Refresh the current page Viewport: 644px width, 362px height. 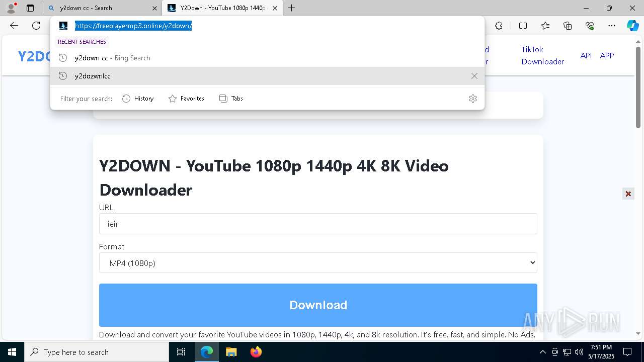tap(36, 26)
